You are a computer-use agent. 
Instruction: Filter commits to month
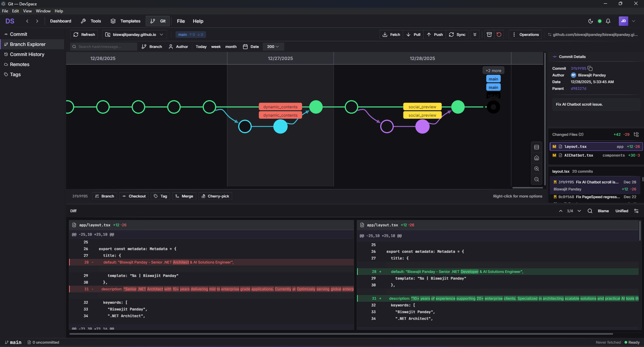[231, 47]
